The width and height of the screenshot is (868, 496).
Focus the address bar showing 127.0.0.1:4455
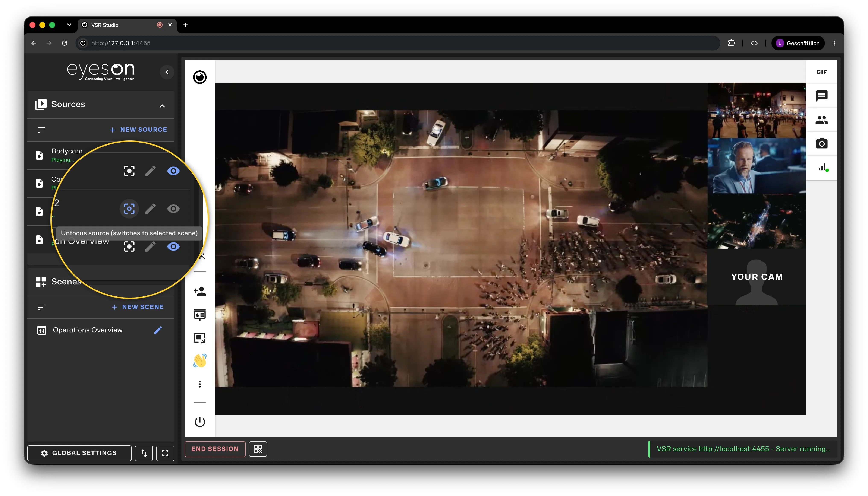click(x=397, y=43)
